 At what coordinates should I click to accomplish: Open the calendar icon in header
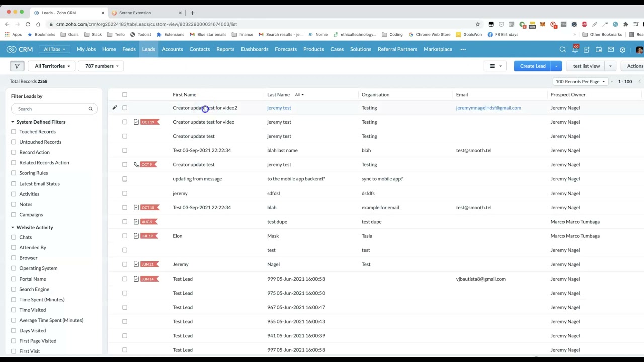(599, 49)
